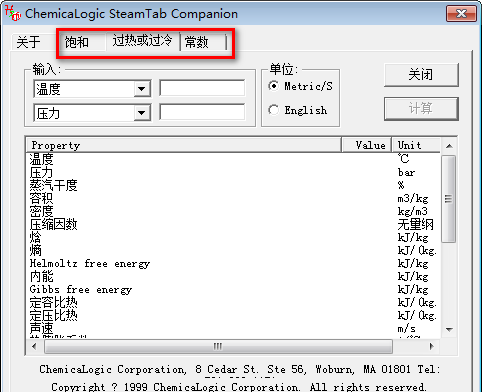The height and width of the screenshot is (392, 482).
Task: Click the horizontal scrollbar thumb
Action: click(x=218, y=346)
